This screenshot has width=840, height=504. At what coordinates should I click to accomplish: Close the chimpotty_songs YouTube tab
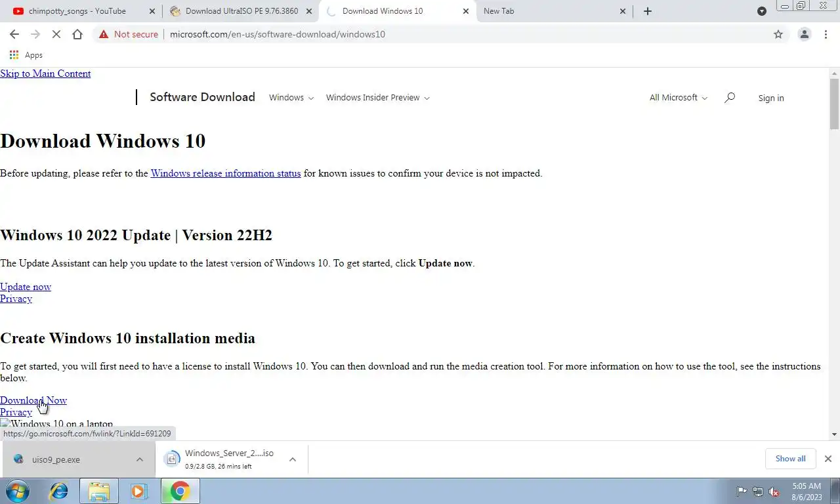coord(152,11)
